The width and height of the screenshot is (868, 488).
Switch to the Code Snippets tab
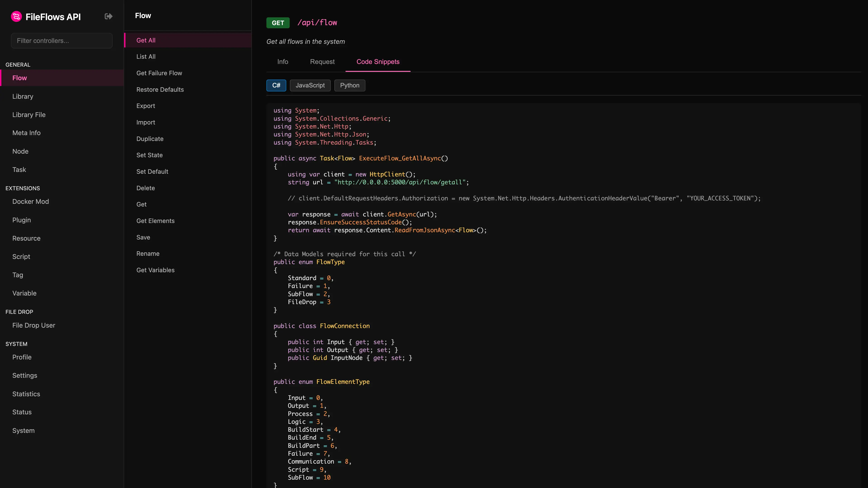coord(378,62)
